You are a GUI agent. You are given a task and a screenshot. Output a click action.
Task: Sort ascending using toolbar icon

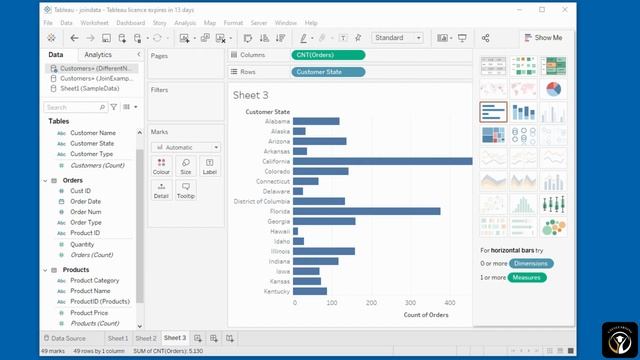(x=264, y=38)
